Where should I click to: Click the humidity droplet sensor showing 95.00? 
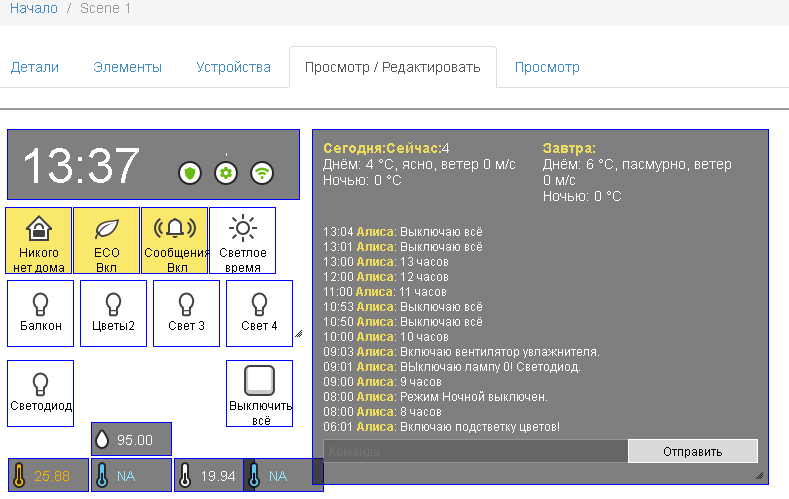[131, 440]
